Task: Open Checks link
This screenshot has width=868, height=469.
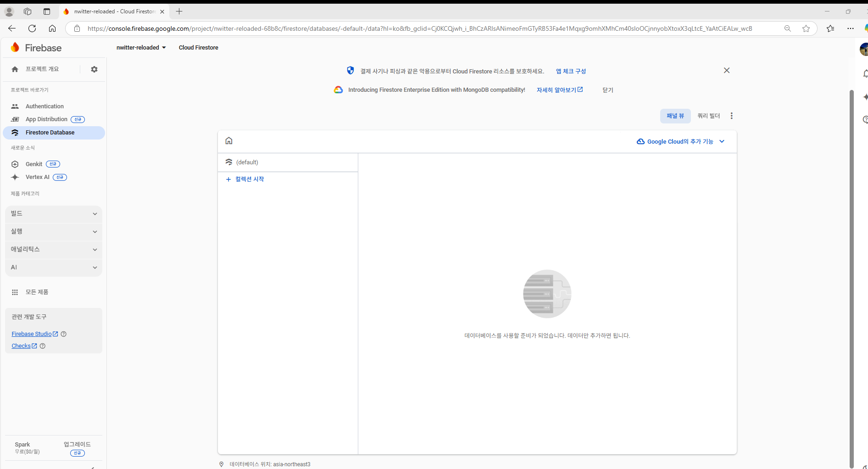Action: (x=24, y=346)
